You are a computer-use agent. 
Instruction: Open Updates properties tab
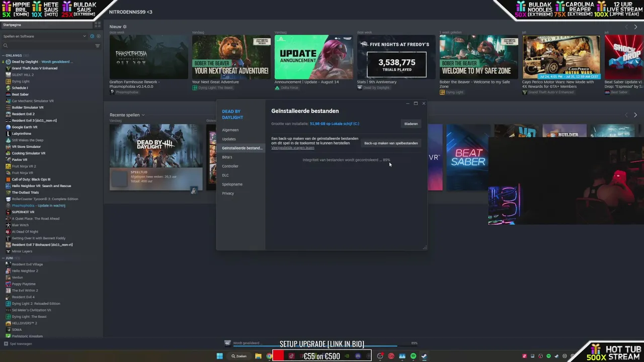pyautogui.click(x=229, y=139)
